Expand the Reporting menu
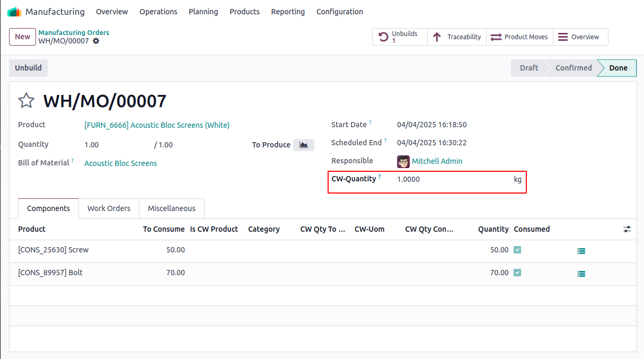The height and width of the screenshot is (359, 644). pos(288,12)
